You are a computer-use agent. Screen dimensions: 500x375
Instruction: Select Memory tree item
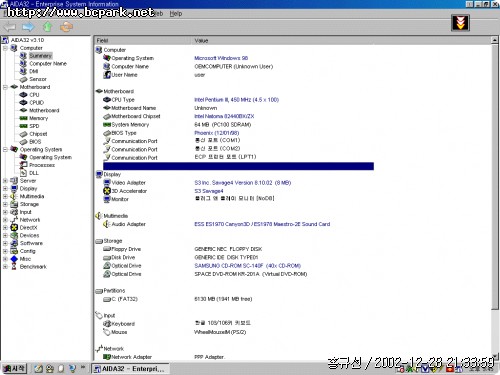point(38,118)
